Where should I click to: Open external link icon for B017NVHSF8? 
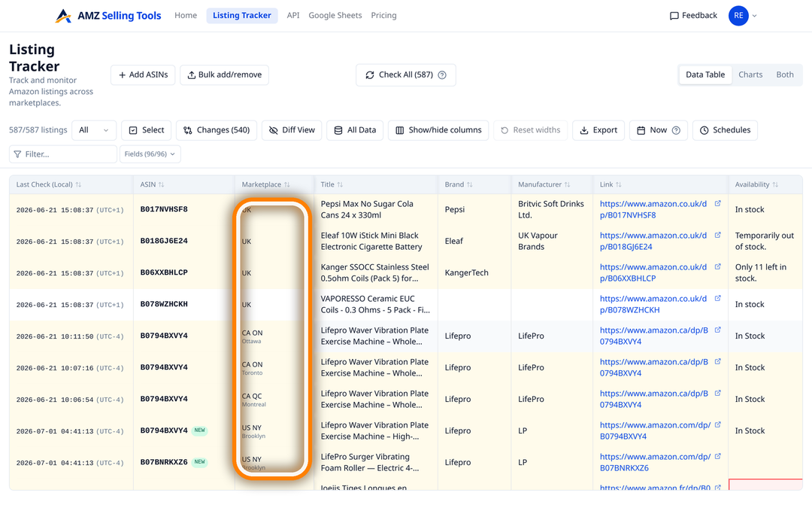click(x=718, y=204)
